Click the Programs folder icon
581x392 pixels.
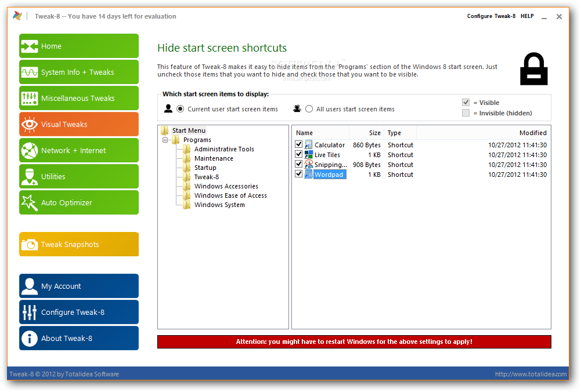pyautogui.click(x=176, y=140)
